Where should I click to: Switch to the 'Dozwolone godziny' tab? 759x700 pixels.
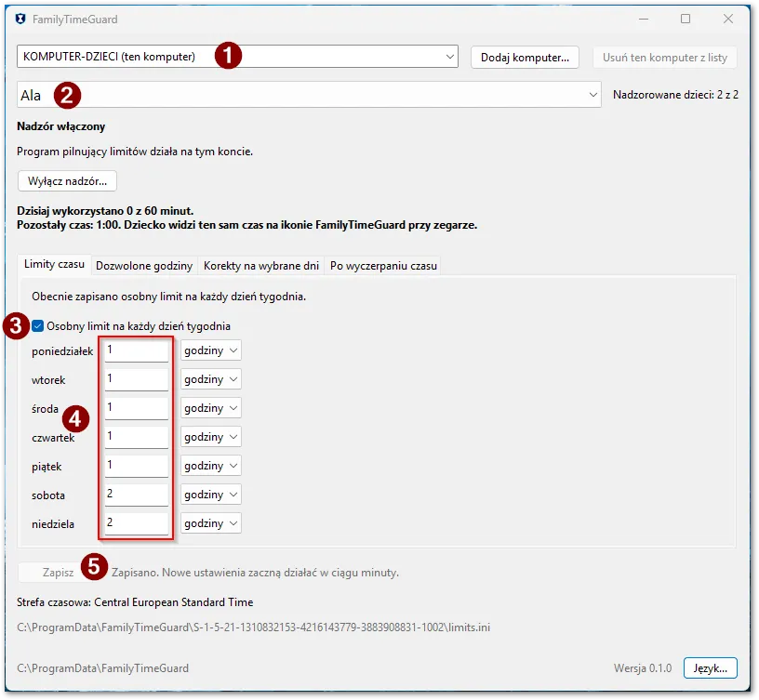coord(144,266)
